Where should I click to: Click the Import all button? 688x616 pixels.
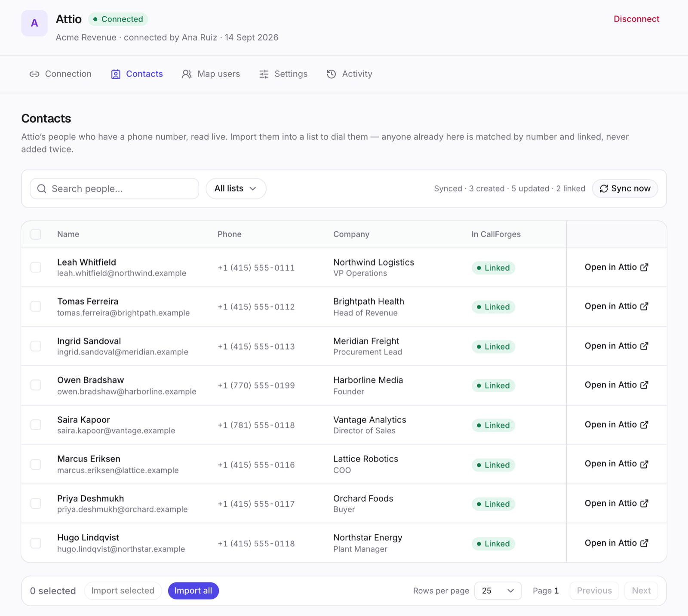click(193, 591)
